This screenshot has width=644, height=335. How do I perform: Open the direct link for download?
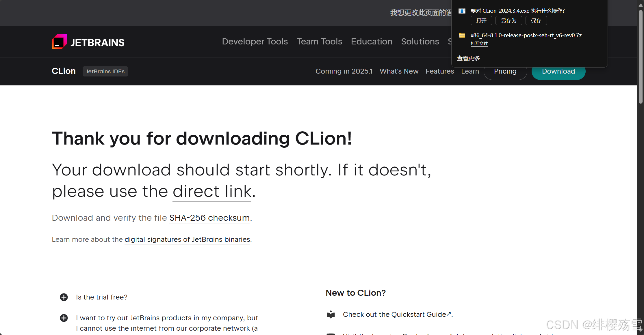[212, 192]
